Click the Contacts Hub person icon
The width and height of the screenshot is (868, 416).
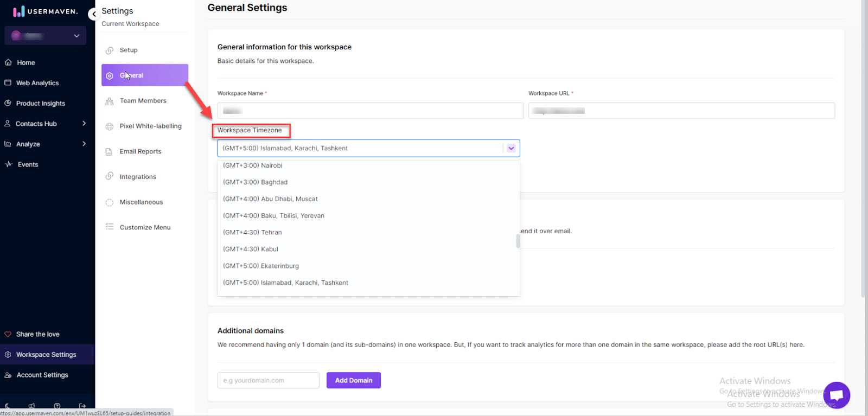[x=8, y=124]
